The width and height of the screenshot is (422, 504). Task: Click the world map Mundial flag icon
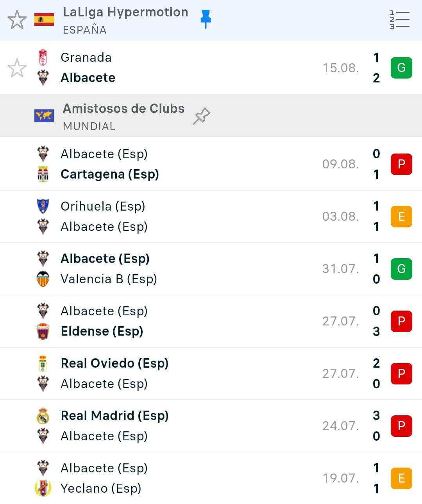[x=44, y=116]
